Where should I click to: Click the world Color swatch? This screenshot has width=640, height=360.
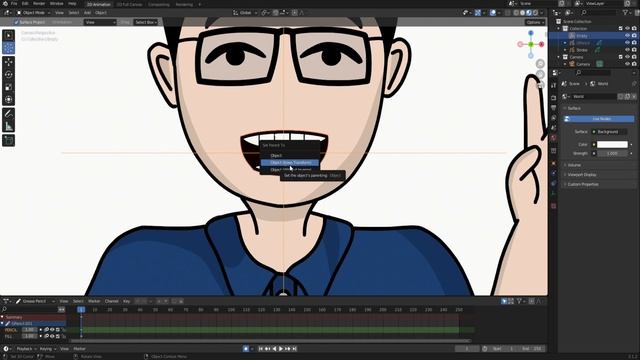click(612, 144)
